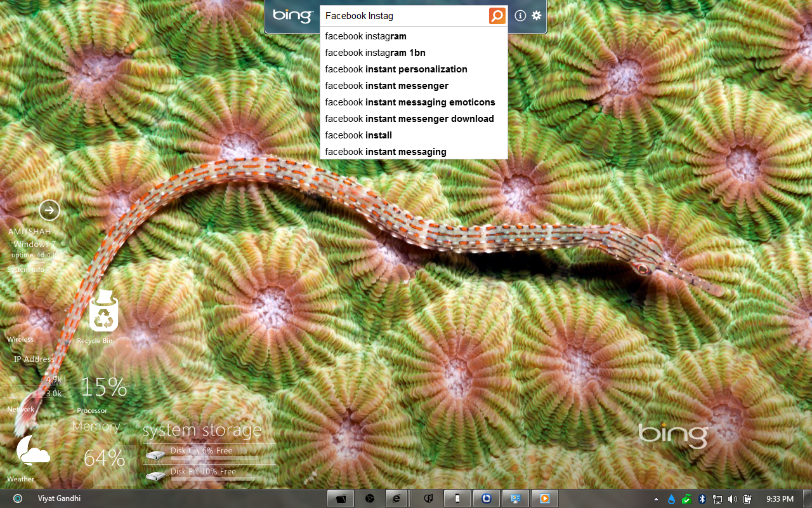This screenshot has width=812, height=508.
Task: Open the folder icon in the taskbar
Action: click(341, 498)
